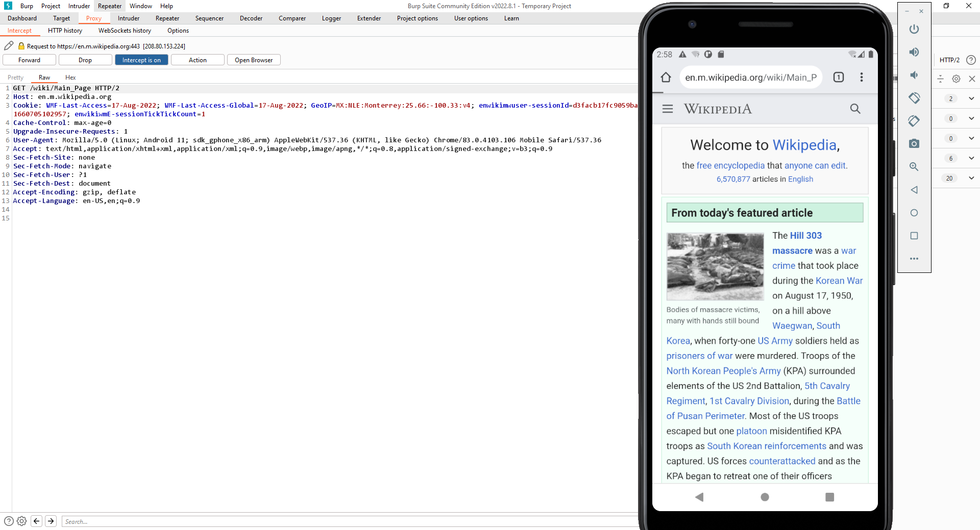Open Chrome tab switcher showing 1 tab
Viewport: 980px width, 530px height.
(839, 77)
